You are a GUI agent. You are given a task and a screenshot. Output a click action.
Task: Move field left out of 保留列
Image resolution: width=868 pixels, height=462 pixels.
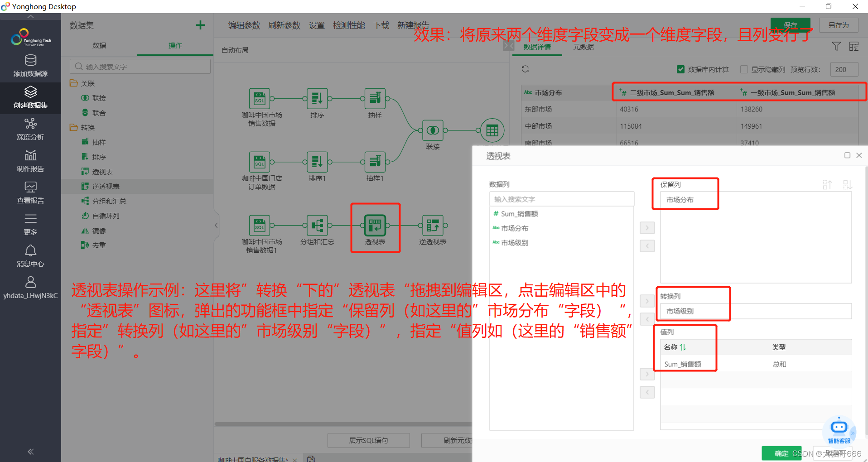(647, 246)
